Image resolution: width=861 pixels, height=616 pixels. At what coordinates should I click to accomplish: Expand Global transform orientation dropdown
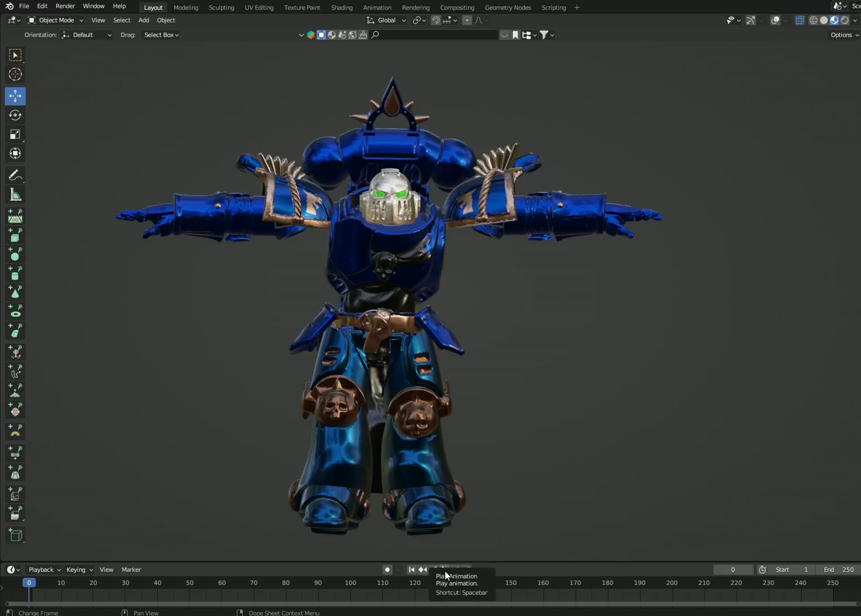click(386, 20)
